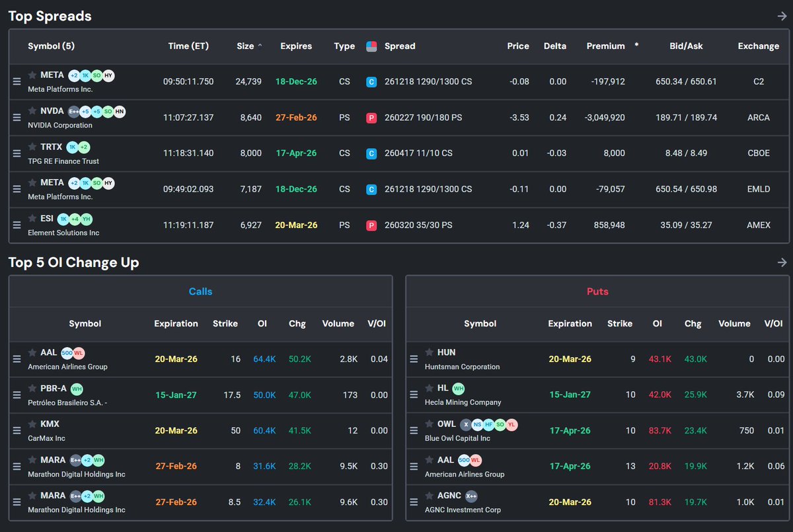Sort spreads by Exchange column
793x532 pixels.
tap(759, 46)
